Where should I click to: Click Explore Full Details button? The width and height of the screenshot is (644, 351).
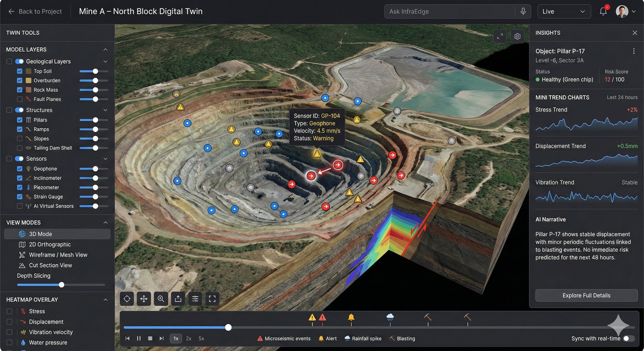[586, 295]
